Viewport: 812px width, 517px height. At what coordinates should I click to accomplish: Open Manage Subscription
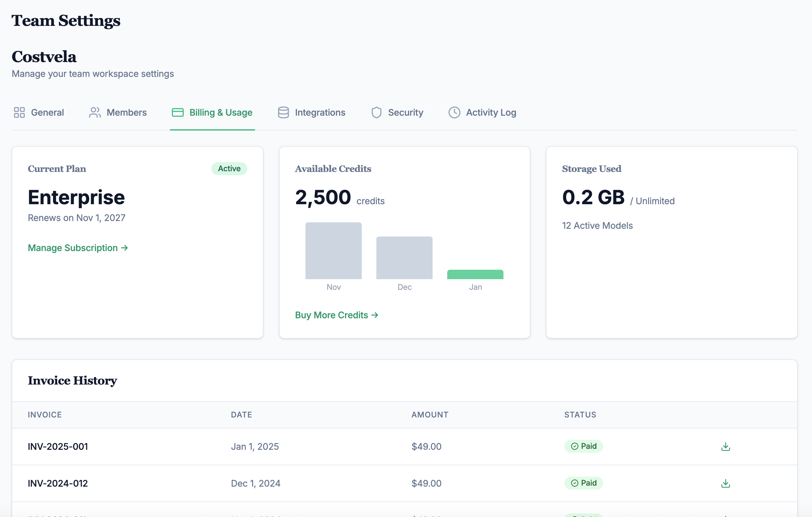point(78,248)
